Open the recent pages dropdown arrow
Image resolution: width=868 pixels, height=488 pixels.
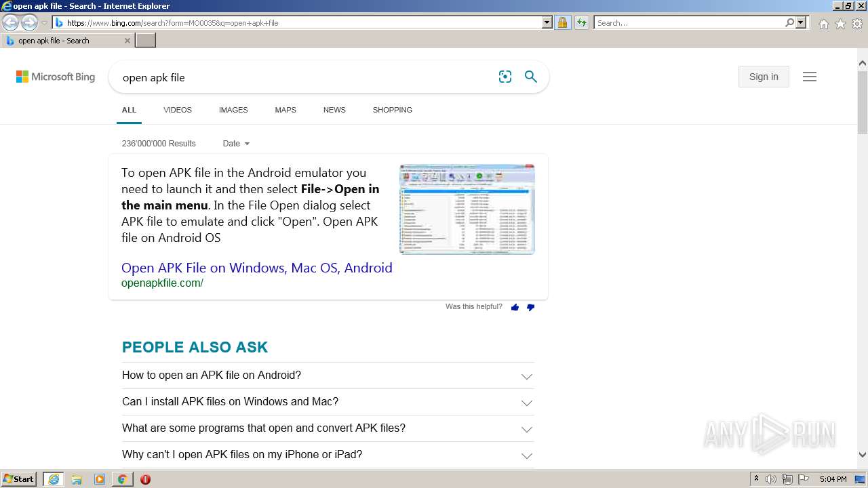click(x=44, y=23)
